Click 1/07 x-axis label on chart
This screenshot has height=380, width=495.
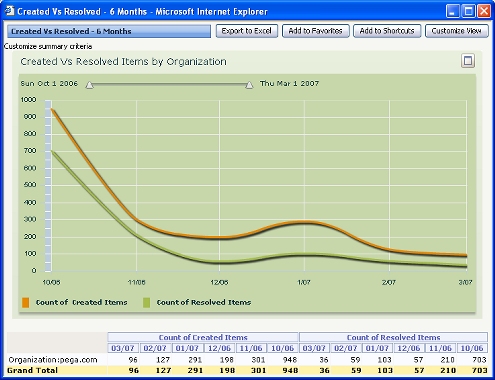(304, 282)
